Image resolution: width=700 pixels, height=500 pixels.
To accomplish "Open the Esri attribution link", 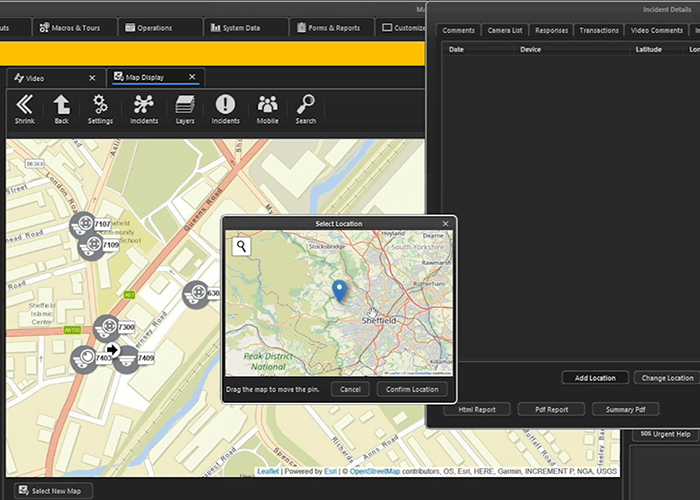I will click(330, 471).
